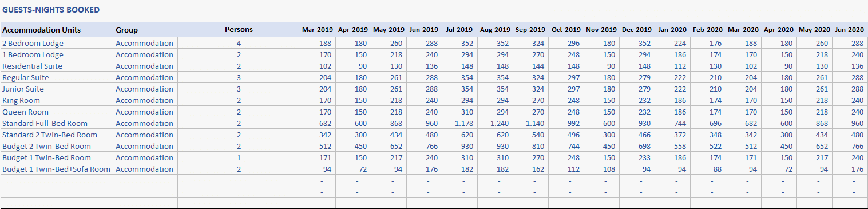Select Persons value for King Room
Image resolution: width=868 pixels, height=209 pixels.
click(x=239, y=100)
